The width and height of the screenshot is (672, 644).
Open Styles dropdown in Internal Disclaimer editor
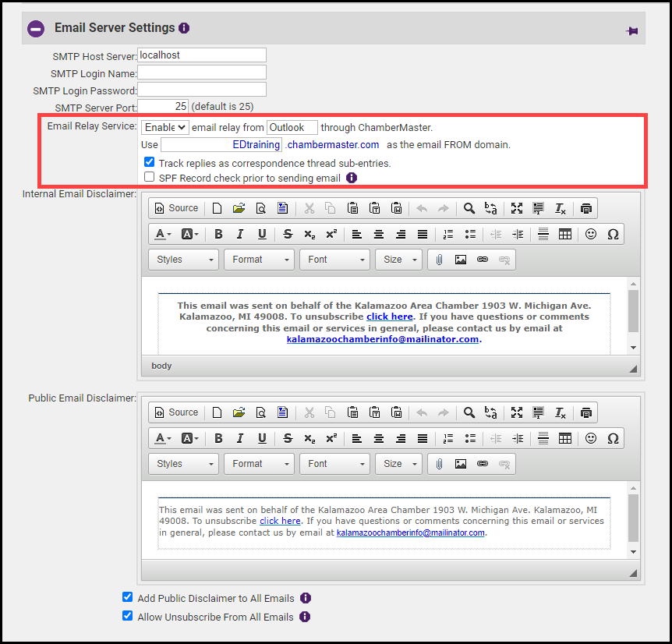pos(184,260)
